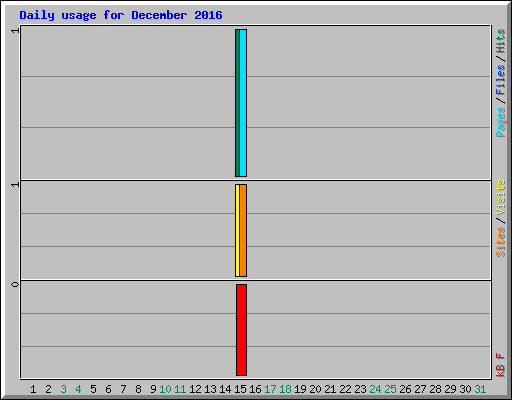This screenshot has height=400, width=512.
Task: Click day label 19 on the axis
Action: click(x=300, y=389)
